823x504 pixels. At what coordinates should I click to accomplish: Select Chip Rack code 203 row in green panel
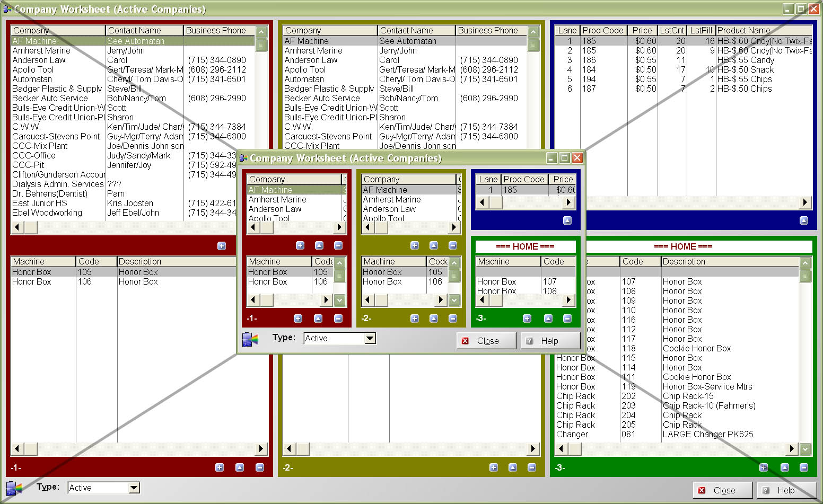point(628,405)
